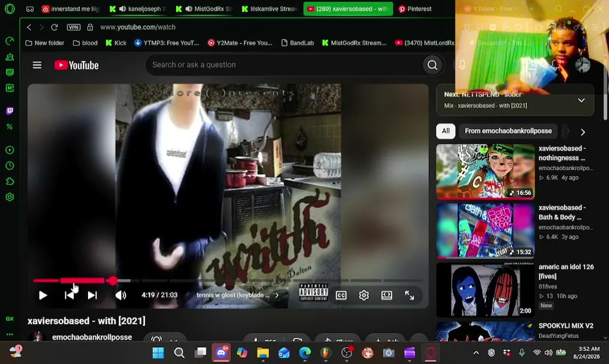
Task: Click the address bar URL www.youtube.com/watch
Action: (138, 27)
